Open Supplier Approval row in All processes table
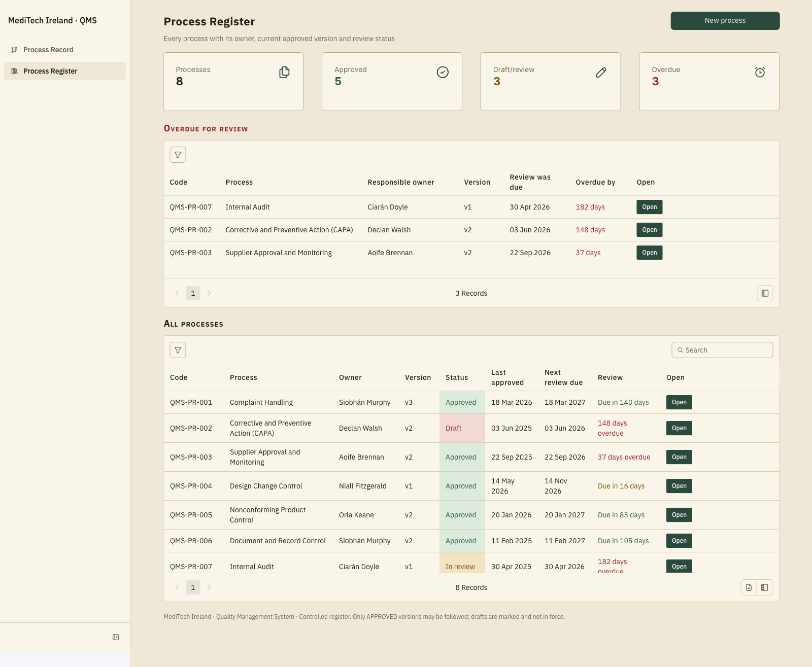 coord(679,457)
